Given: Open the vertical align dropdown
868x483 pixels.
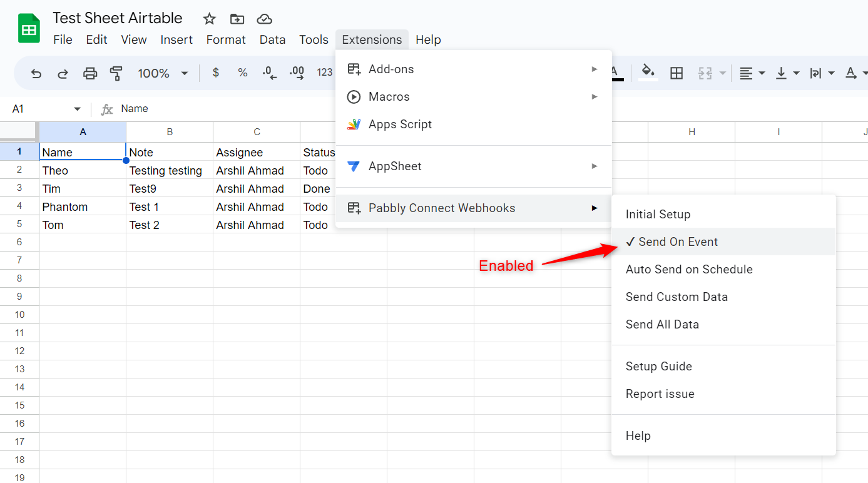Looking at the screenshot, I should [787, 73].
